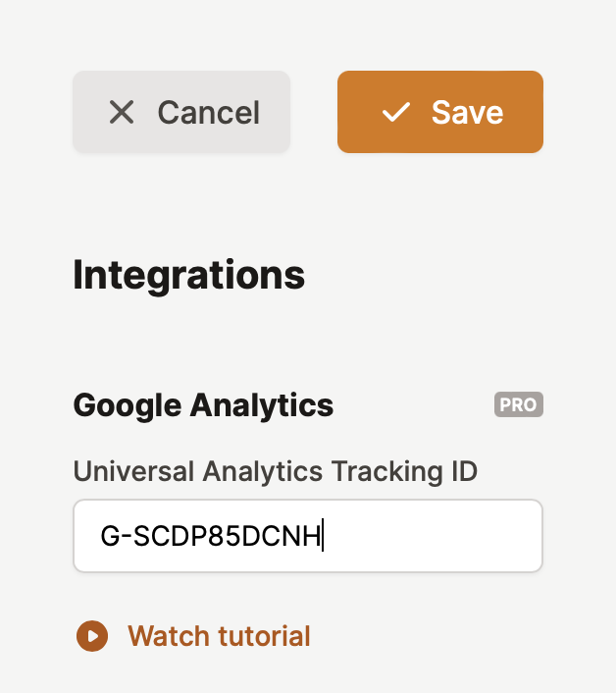
Task: Open the Watch tutorial link
Action: pyautogui.click(x=219, y=636)
